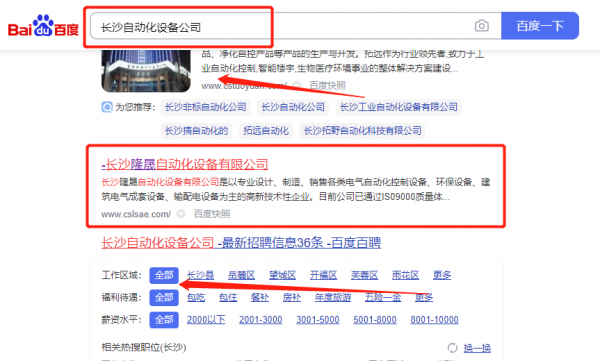Open camera image search icon

pyautogui.click(x=481, y=26)
